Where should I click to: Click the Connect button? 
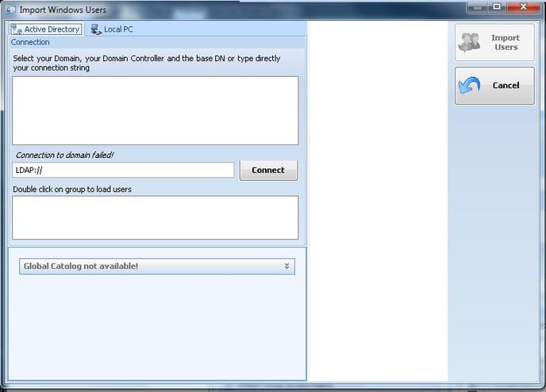[x=268, y=171]
